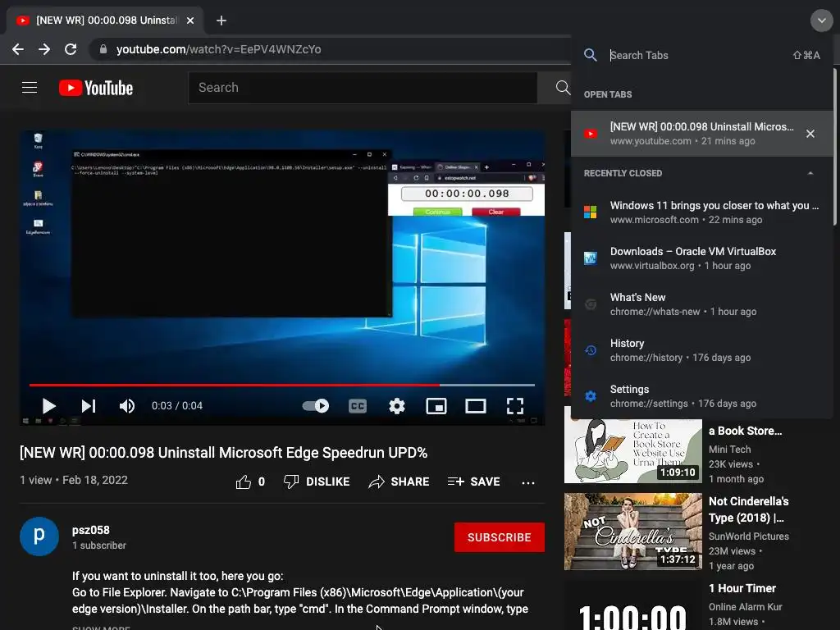Click the DISLIKE button
This screenshot has width=840, height=630.
pos(317,482)
